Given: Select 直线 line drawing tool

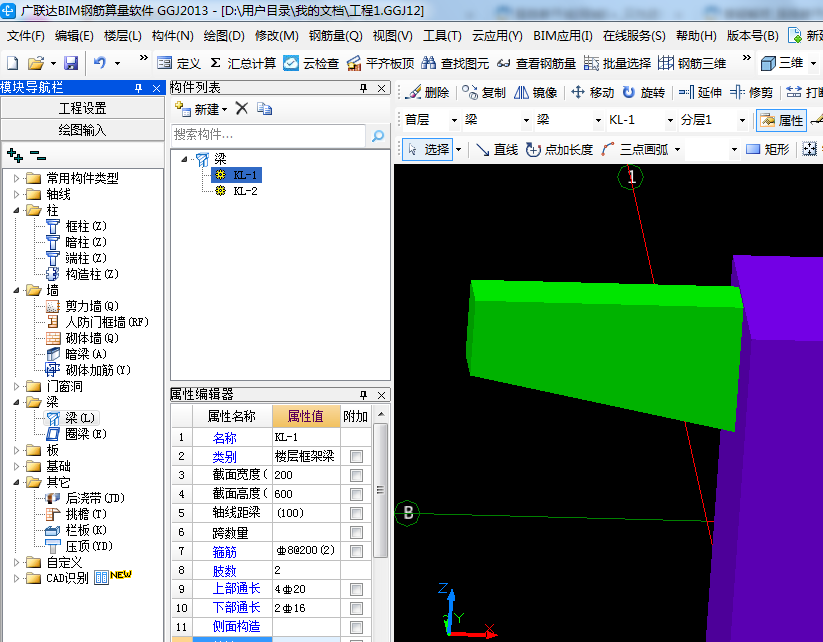Looking at the screenshot, I should click(x=497, y=150).
